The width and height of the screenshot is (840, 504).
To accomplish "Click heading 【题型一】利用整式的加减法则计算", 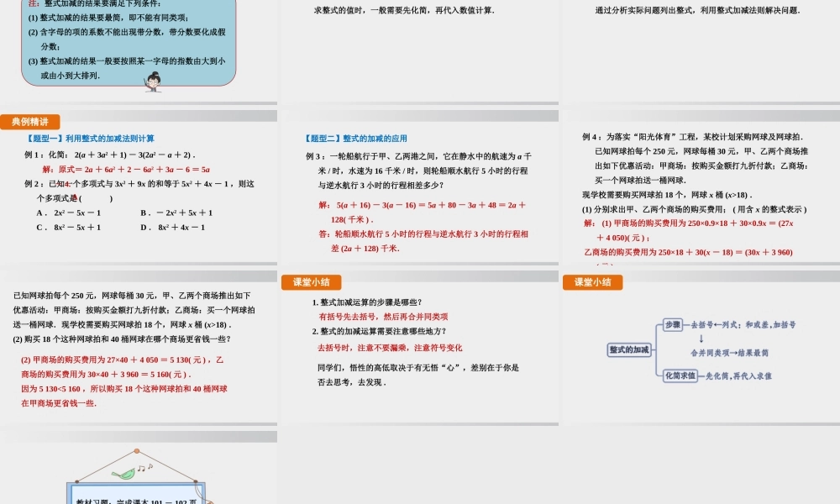I will coord(90,139).
